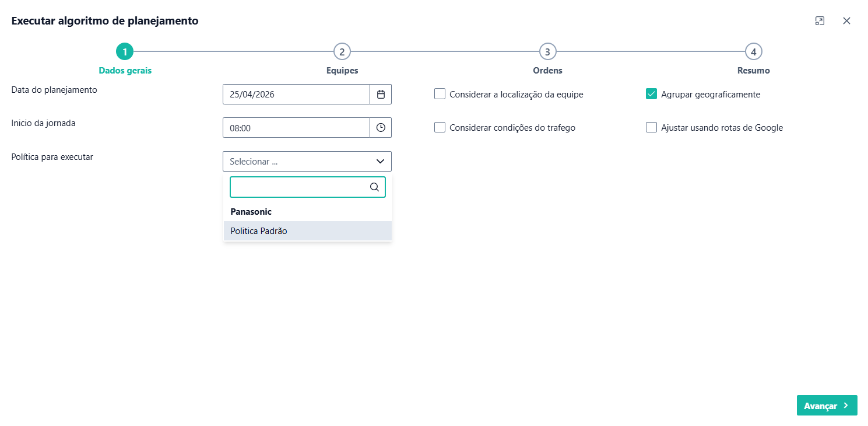This screenshot has width=868, height=426.
Task: Go to step 4 Resumo circle
Action: [754, 52]
